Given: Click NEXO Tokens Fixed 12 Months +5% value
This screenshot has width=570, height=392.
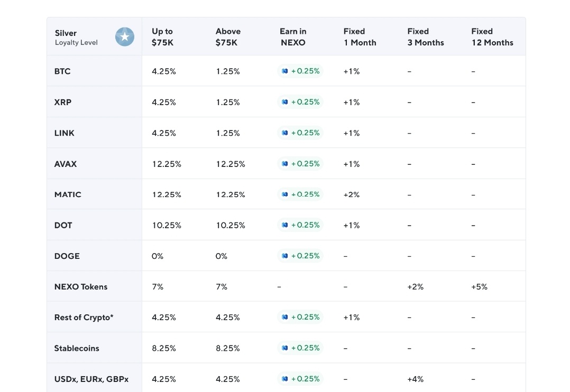Looking at the screenshot, I should (480, 287).
